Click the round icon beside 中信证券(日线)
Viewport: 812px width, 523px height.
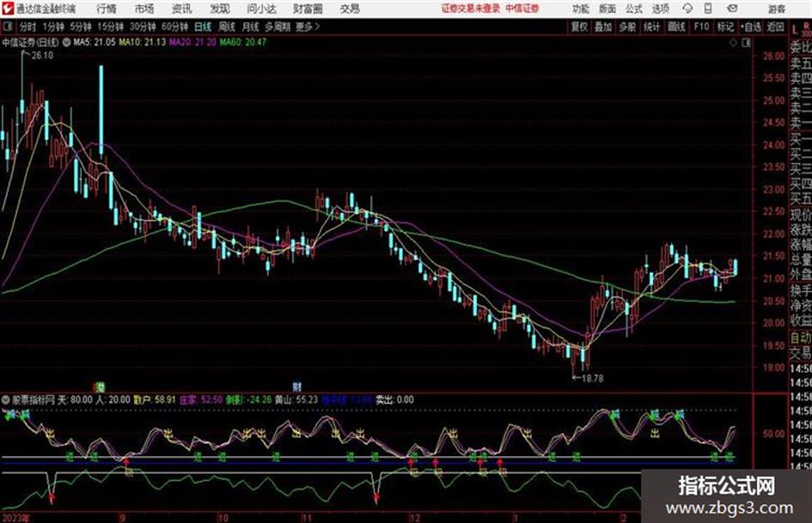(x=66, y=41)
